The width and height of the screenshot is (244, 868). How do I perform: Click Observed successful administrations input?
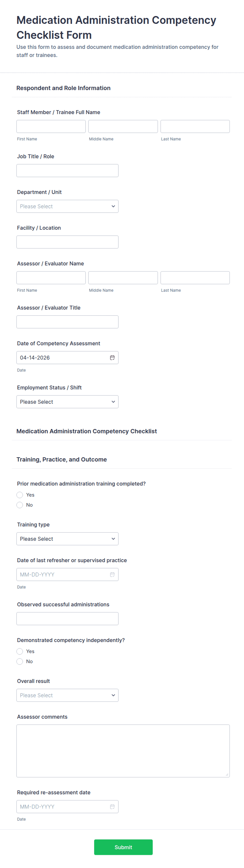pyautogui.click(x=67, y=619)
